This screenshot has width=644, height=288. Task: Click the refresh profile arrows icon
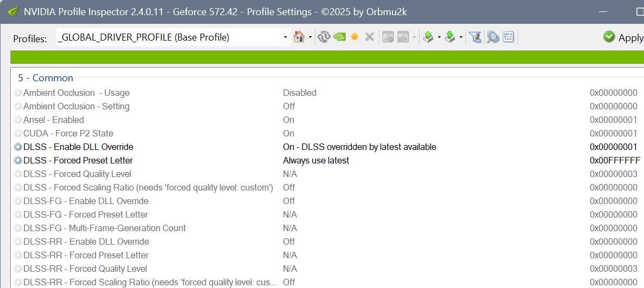point(324,37)
